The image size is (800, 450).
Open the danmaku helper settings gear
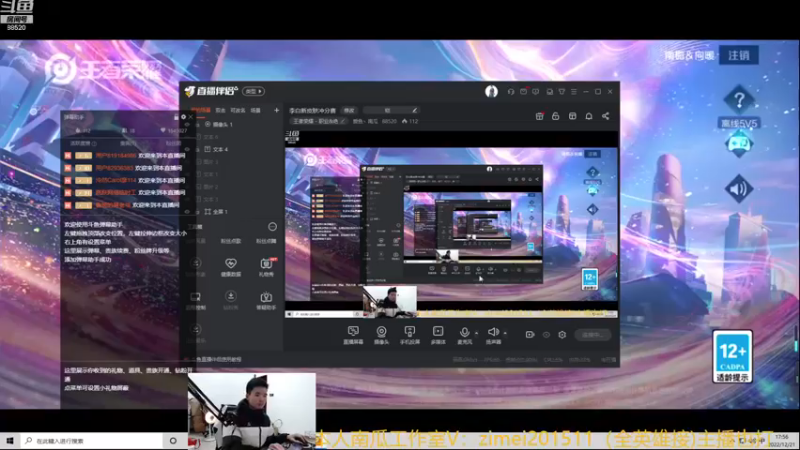(184, 117)
